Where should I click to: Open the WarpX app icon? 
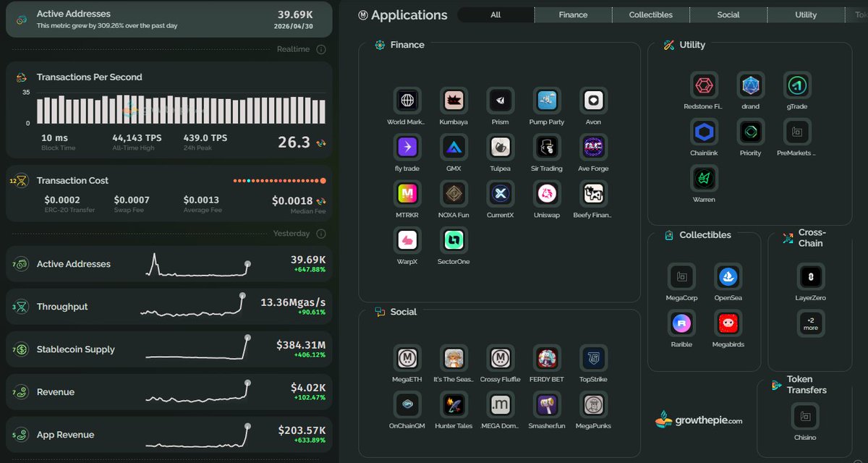pos(407,239)
